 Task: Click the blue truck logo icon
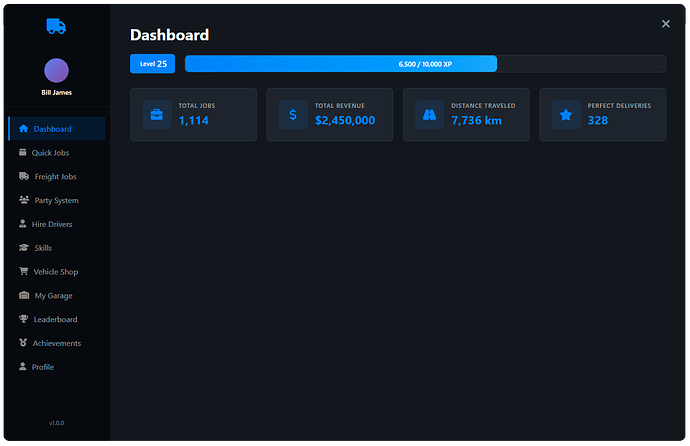56,26
